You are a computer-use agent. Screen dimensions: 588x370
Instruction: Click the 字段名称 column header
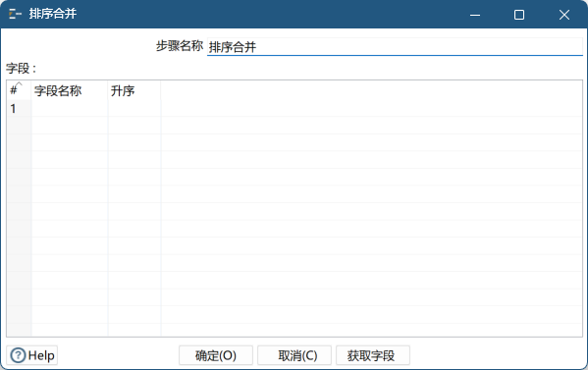[x=70, y=90]
